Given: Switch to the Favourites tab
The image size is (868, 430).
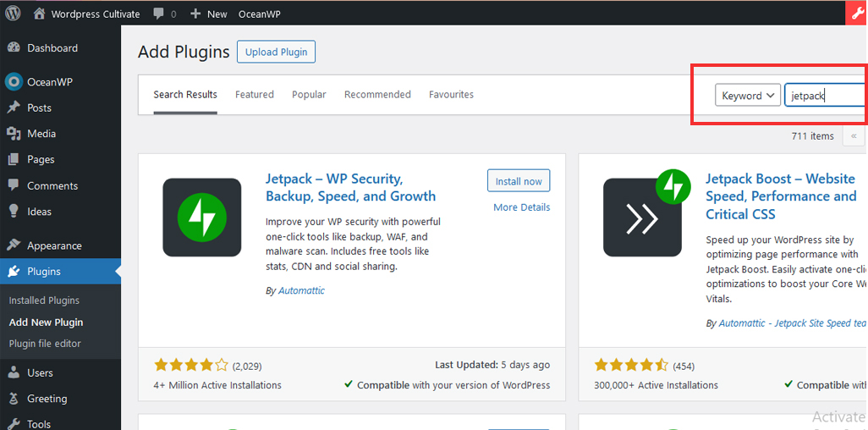Looking at the screenshot, I should pyautogui.click(x=451, y=95).
